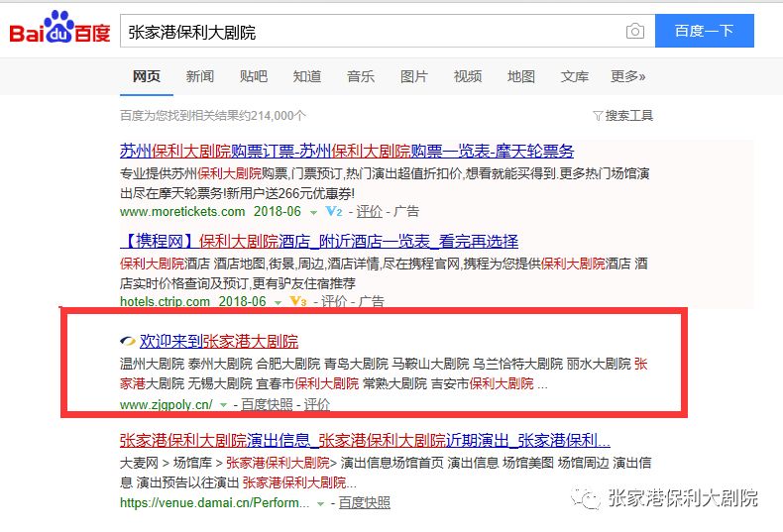Expand arrow beside venue.damai.cn URL
This screenshot has width=783, height=532.
point(320,504)
